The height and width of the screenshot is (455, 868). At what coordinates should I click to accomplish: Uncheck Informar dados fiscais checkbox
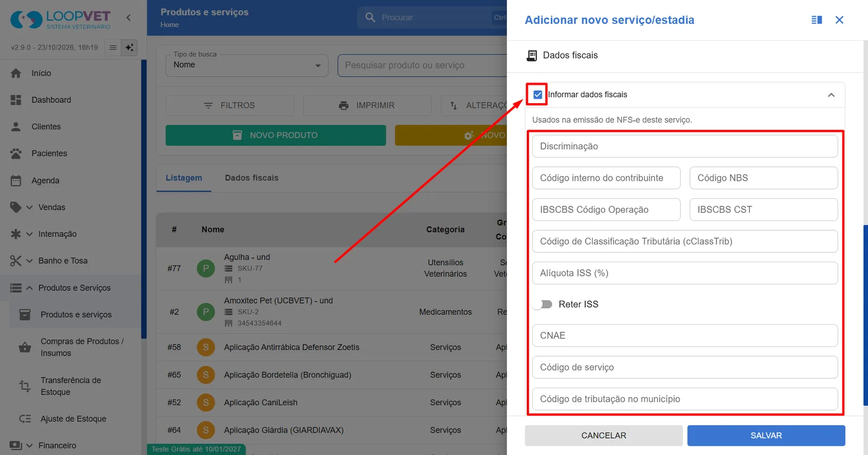click(x=538, y=94)
